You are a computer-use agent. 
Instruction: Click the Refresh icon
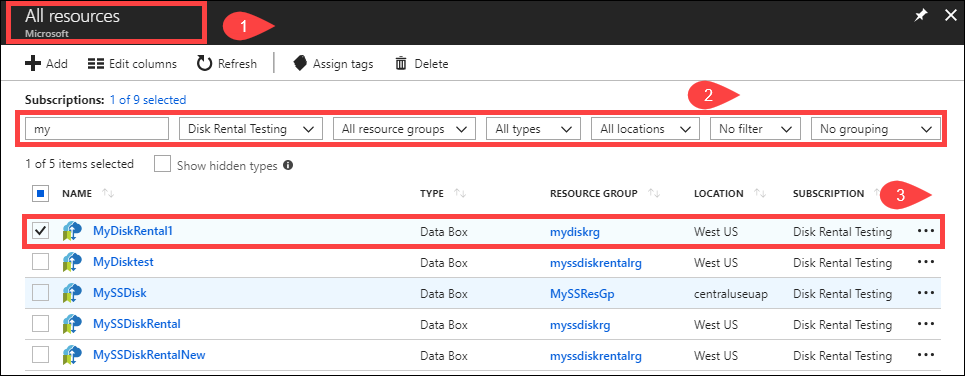click(204, 63)
